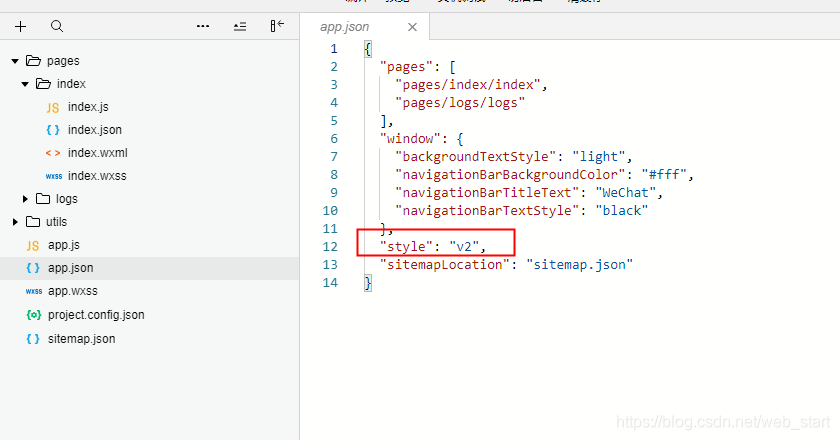Click the "pages/logs/logs" string
This screenshot has height=440, width=840.
point(460,103)
